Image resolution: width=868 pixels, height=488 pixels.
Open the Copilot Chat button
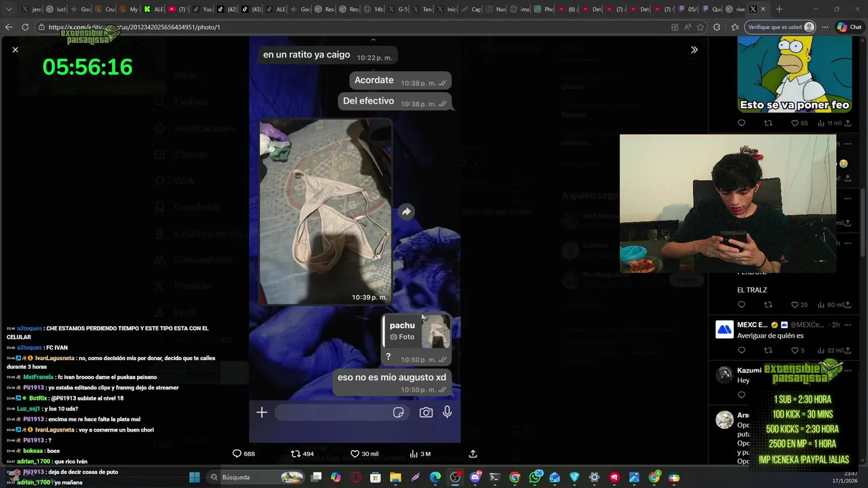[849, 27]
